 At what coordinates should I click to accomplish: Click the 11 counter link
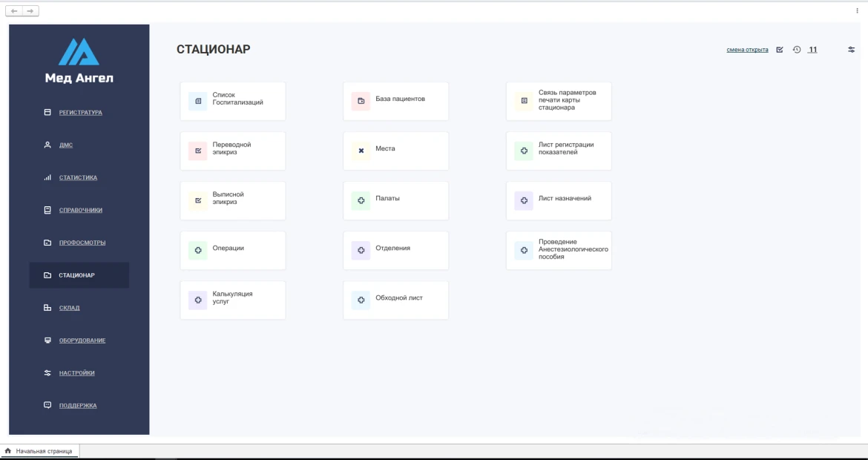812,50
